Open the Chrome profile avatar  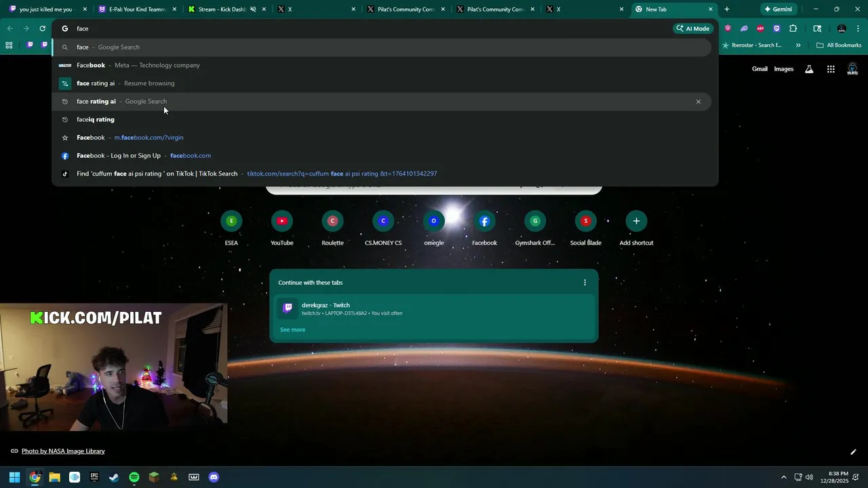pos(842,28)
